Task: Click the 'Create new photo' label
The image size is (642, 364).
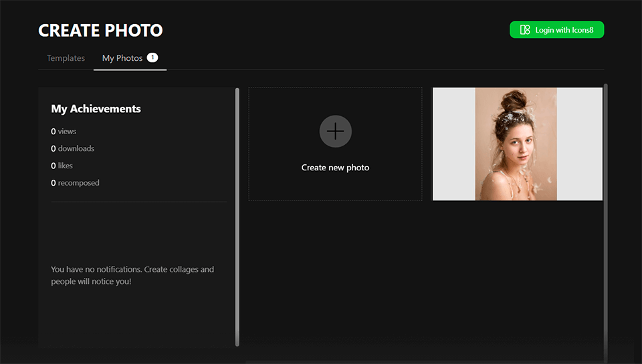Action: pyautogui.click(x=335, y=168)
